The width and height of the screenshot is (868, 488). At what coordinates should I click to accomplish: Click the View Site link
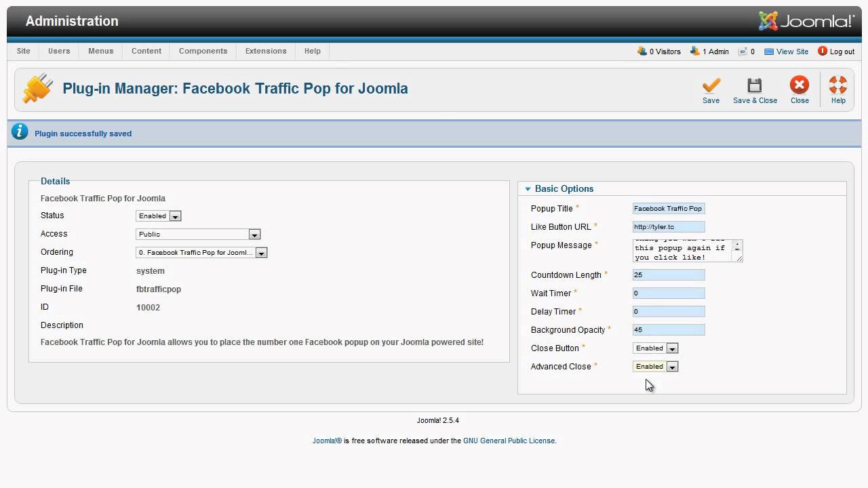[x=792, y=52]
